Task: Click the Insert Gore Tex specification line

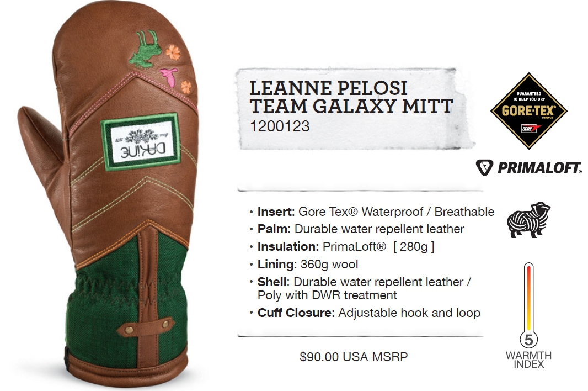Action: click(372, 212)
